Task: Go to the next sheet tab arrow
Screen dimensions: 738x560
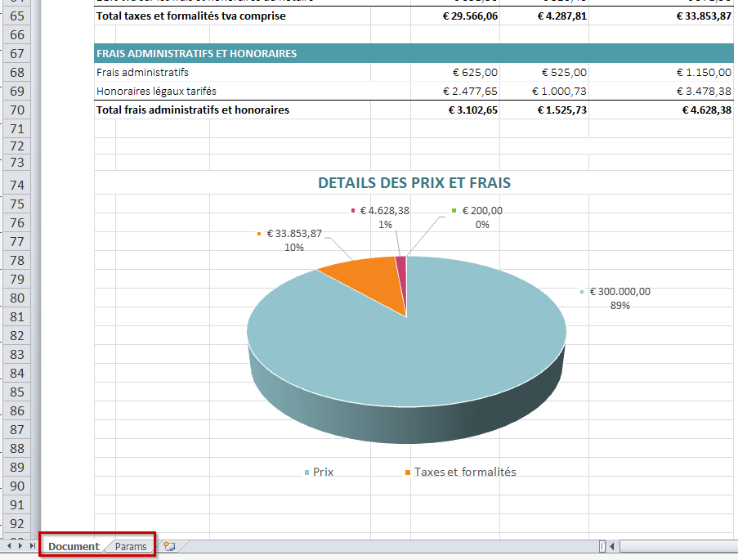Action: (x=20, y=546)
